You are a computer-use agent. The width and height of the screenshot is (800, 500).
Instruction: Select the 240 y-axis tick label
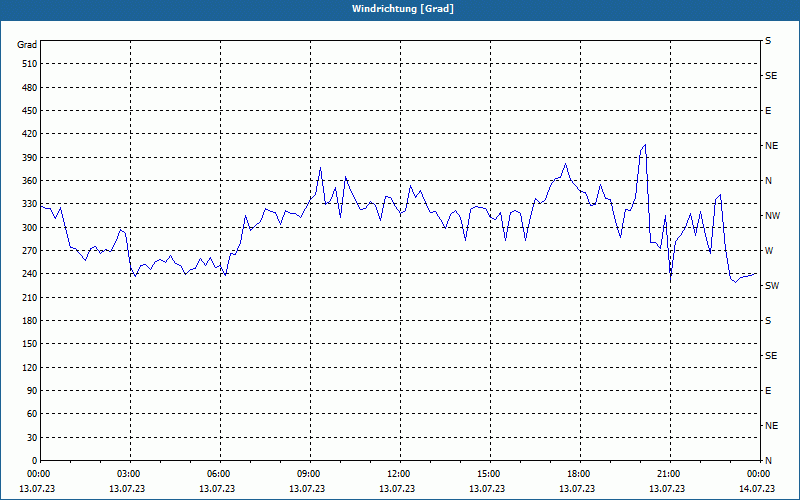click(29, 274)
